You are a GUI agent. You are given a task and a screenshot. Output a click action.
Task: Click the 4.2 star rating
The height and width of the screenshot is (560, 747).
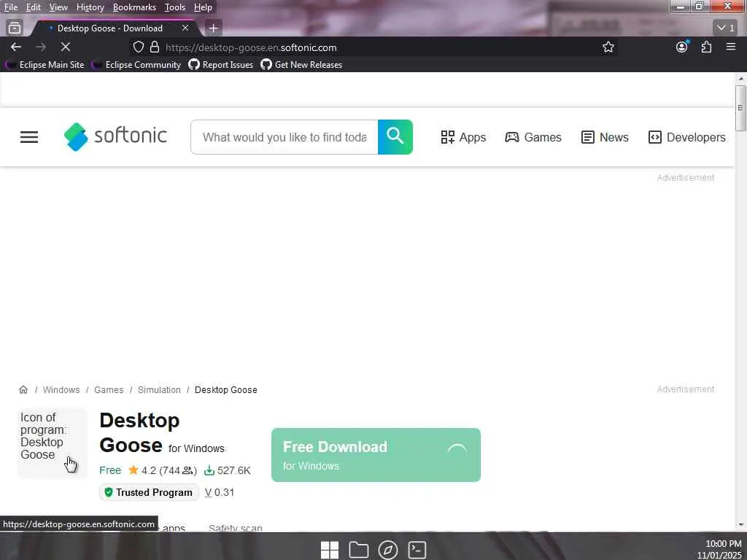click(x=162, y=470)
